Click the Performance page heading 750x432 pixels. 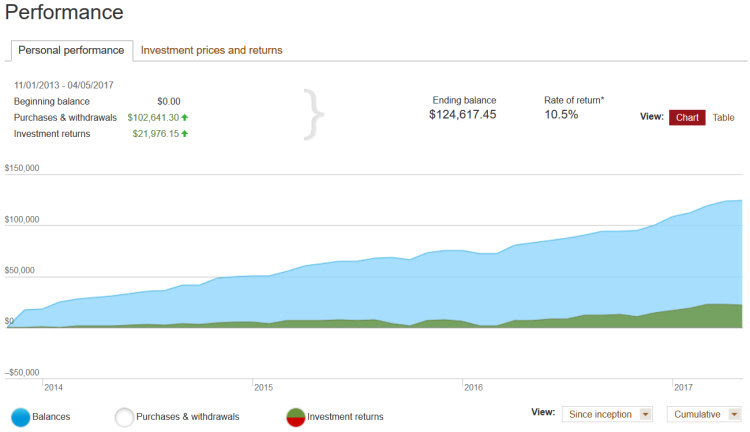[64, 12]
